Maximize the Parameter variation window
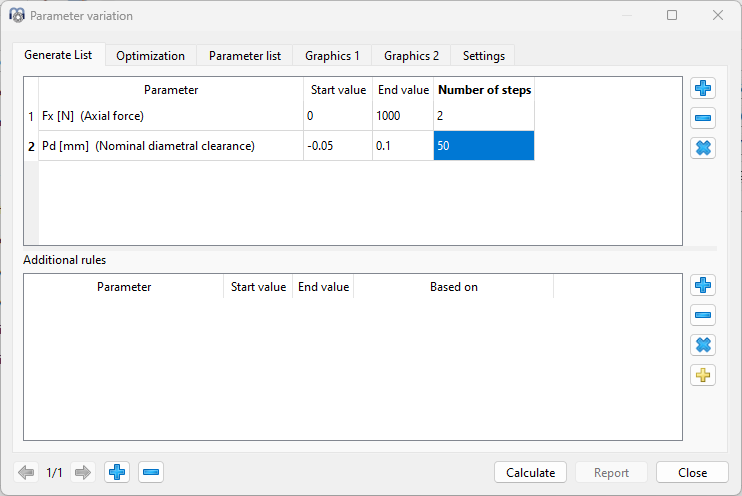The height and width of the screenshot is (496, 742). 672,15
